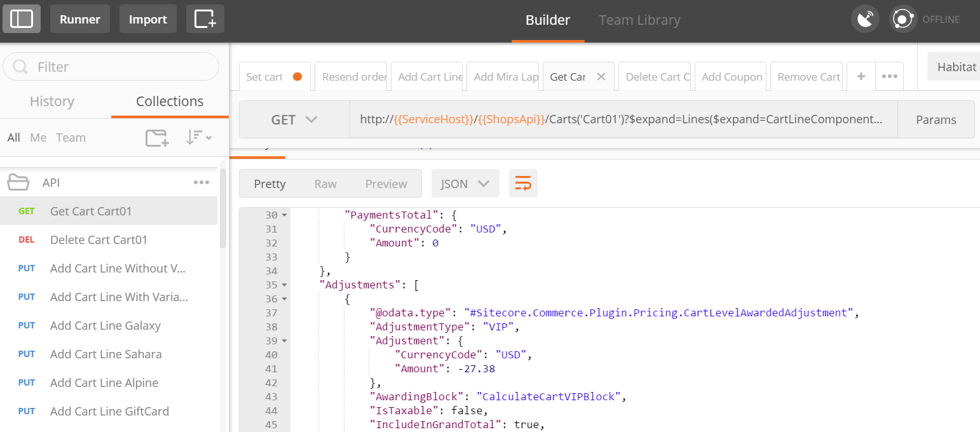Click the Import button

point(148,19)
